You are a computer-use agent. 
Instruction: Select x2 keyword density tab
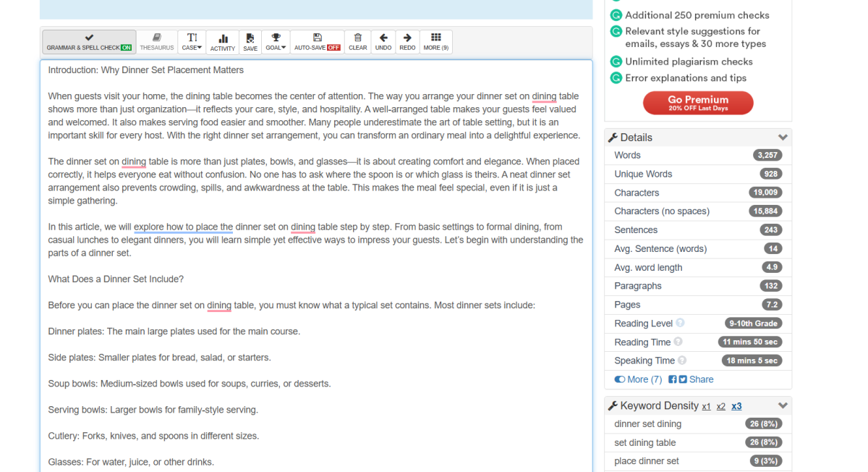721,407
